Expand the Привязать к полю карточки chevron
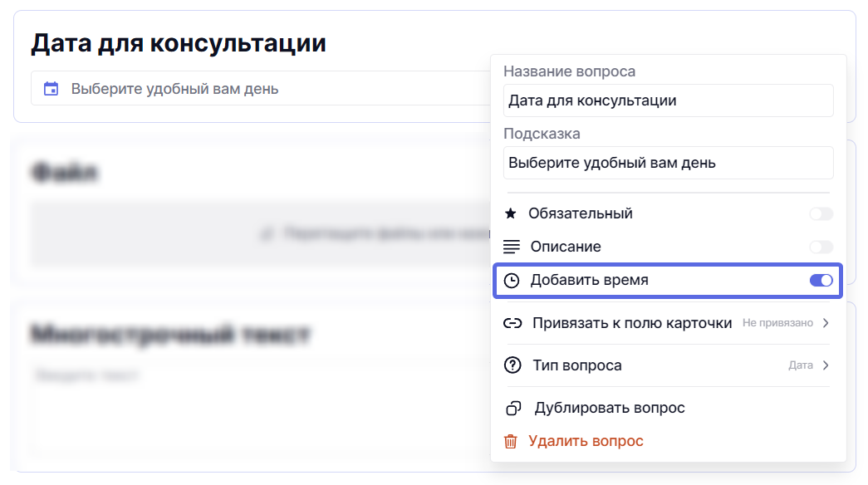868x485 pixels. (x=825, y=323)
